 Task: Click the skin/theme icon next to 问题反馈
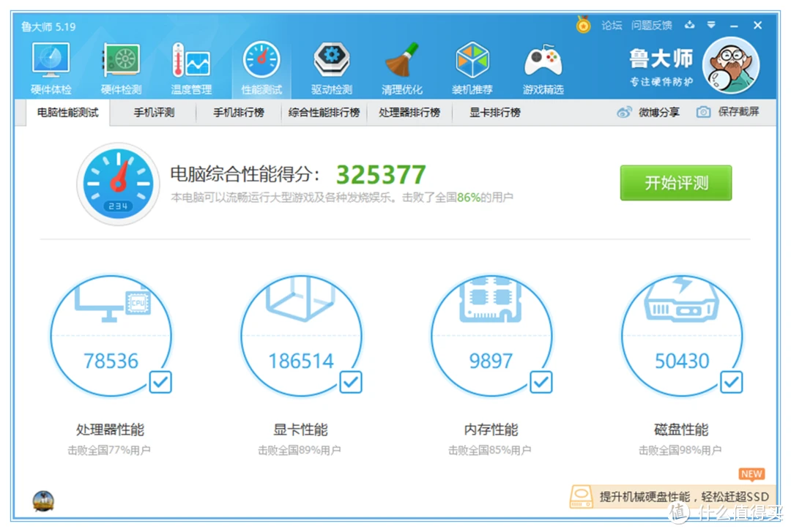tap(689, 25)
